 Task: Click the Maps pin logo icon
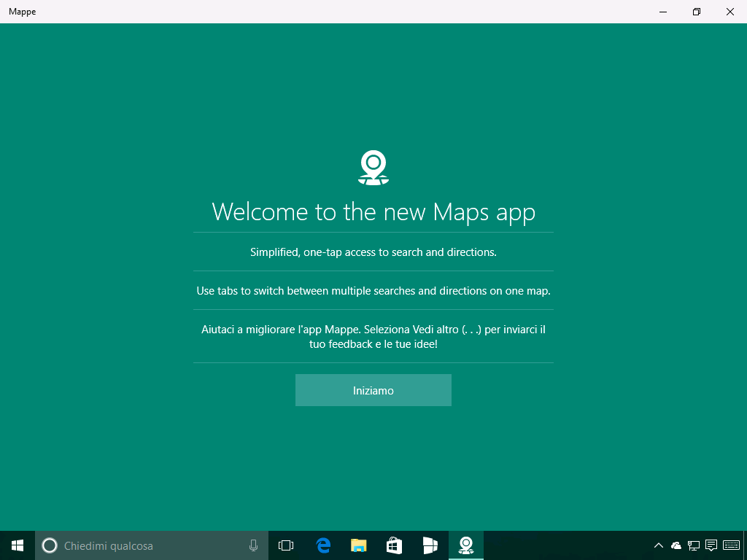pyautogui.click(x=373, y=168)
